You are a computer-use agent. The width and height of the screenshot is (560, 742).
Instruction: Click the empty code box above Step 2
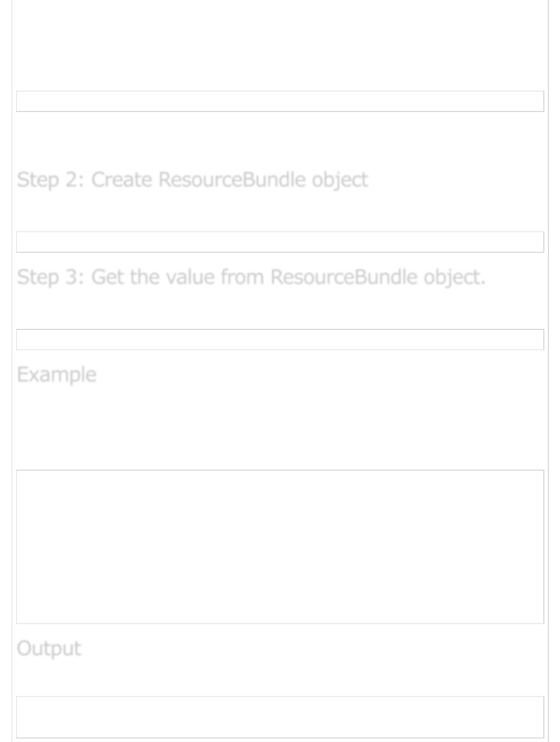pos(280,101)
